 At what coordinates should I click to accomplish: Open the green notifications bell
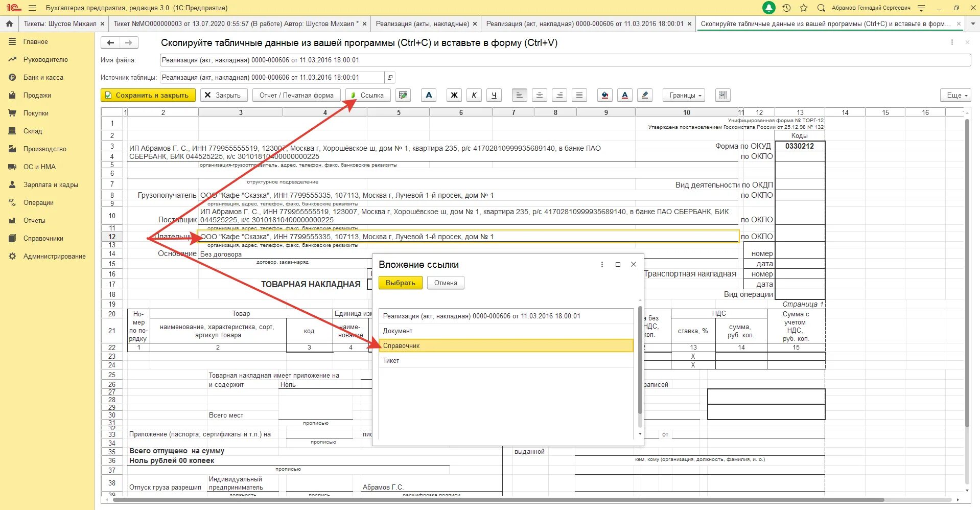tap(768, 8)
